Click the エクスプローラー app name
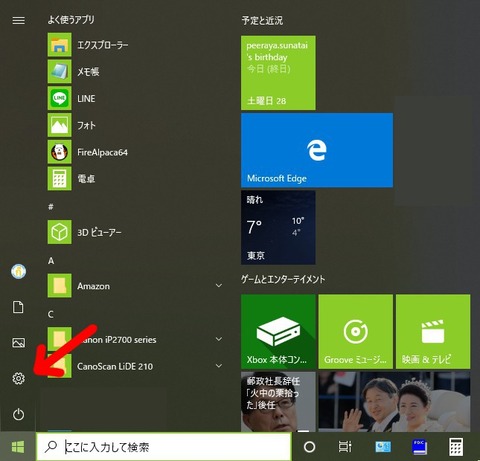The height and width of the screenshot is (461, 480). (x=103, y=45)
